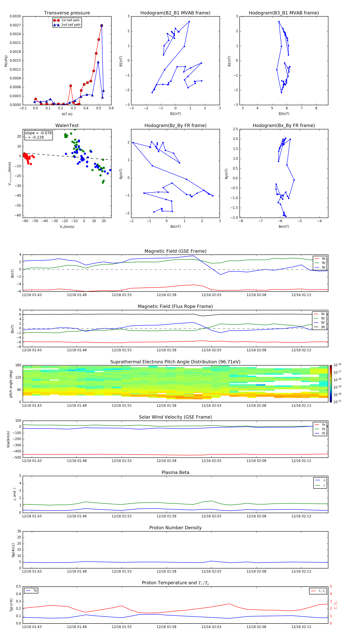Select the 'Bz(nT)' x-axis label
Screen dimensions: 351x644
pyautogui.click(x=175, y=227)
